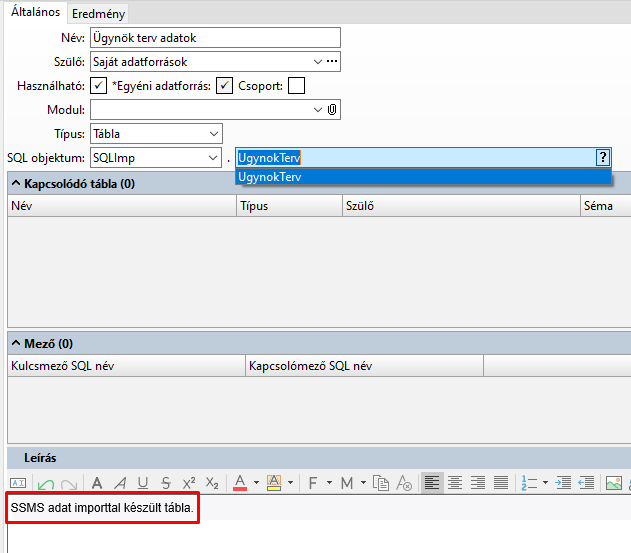Click the F font selector icon
This screenshot has width=631, height=553.
tap(313, 483)
